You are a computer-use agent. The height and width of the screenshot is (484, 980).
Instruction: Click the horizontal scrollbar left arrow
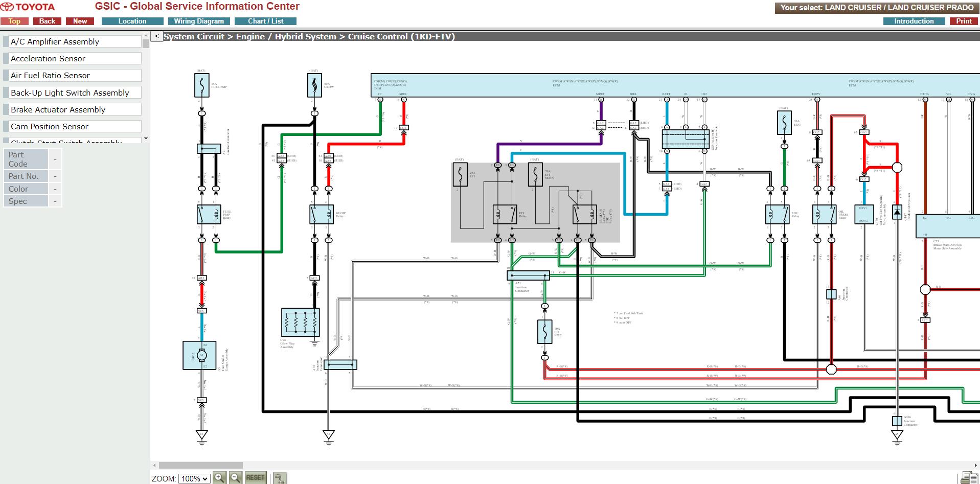[x=154, y=465]
